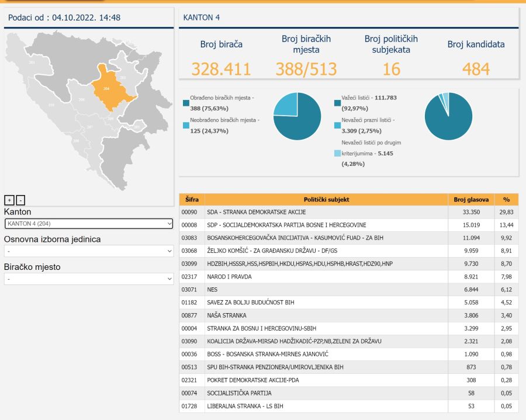Open the Kanton dropdown showing KANTON 4 (204)
Image resolution: width=526 pixels, height=420 pixels.
pyautogui.click(x=89, y=223)
